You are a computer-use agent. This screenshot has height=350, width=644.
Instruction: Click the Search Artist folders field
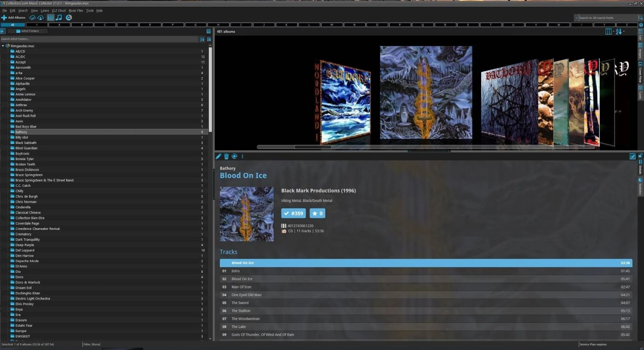click(x=99, y=39)
